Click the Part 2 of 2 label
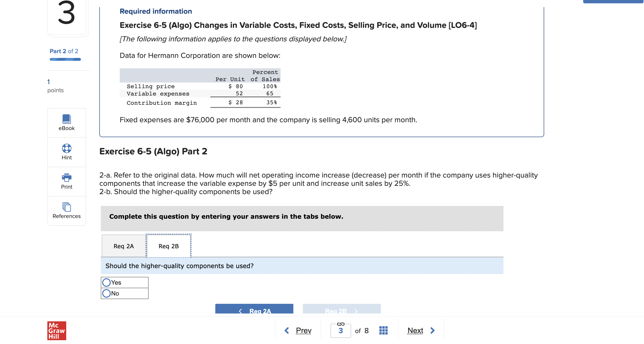 pyautogui.click(x=64, y=51)
